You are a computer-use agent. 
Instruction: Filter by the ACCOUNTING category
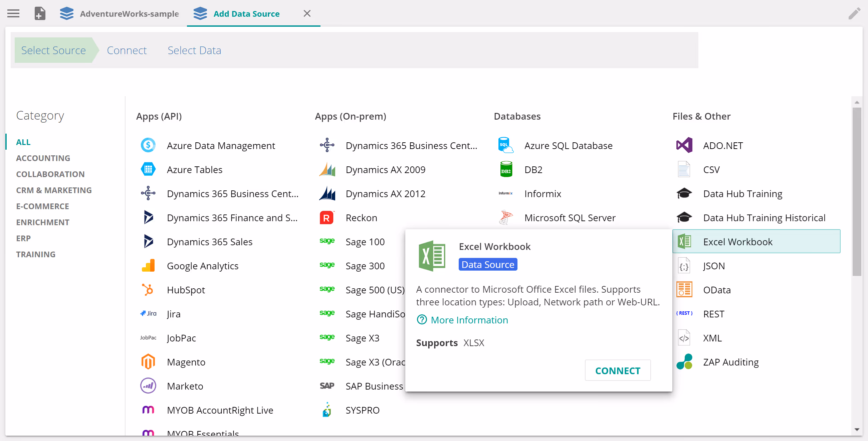coord(43,158)
